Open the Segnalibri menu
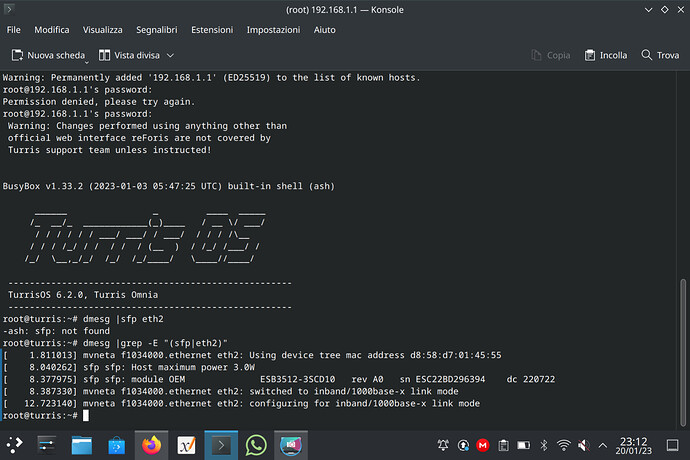Viewport: 690px width, 460px height. pos(157,30)
